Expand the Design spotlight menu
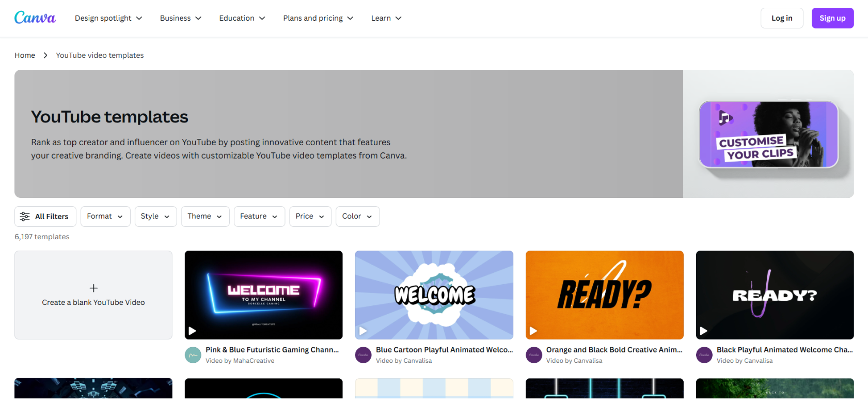 pyautogui.click(x=108, y=18)
